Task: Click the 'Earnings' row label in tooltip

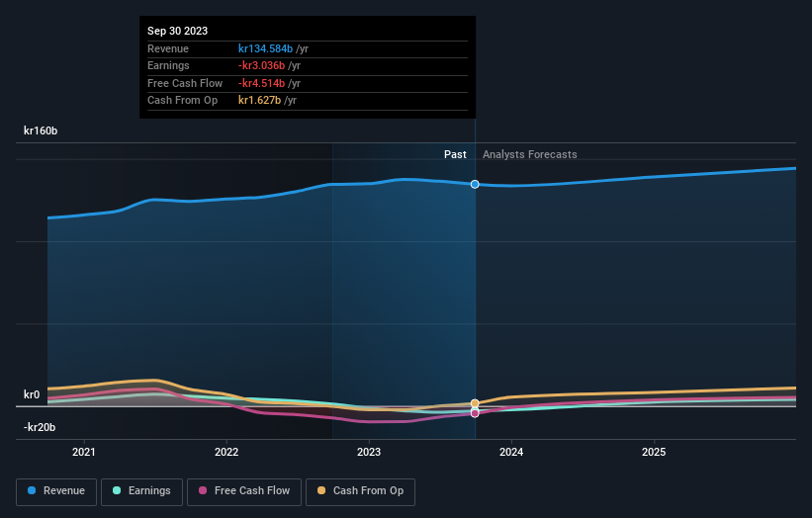Action: 168,65
